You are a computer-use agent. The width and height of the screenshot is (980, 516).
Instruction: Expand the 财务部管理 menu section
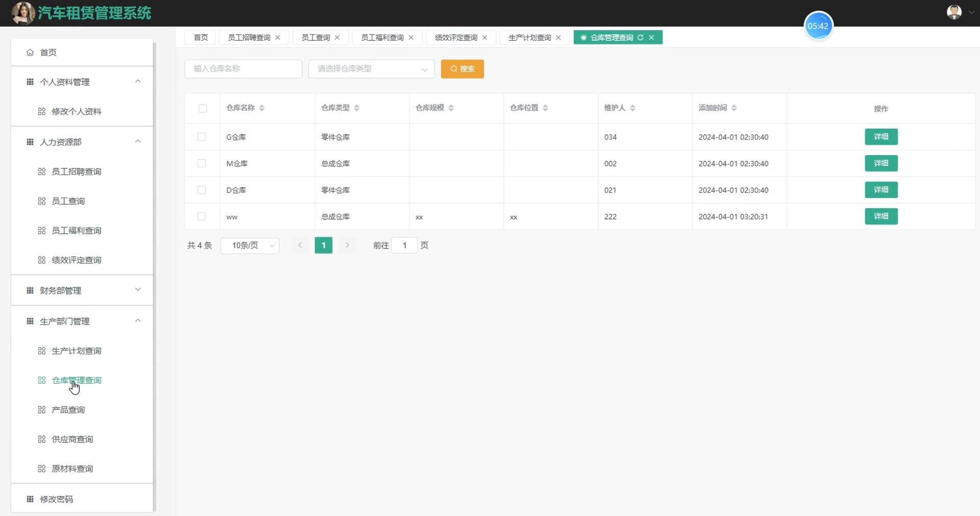coord(138,290)
